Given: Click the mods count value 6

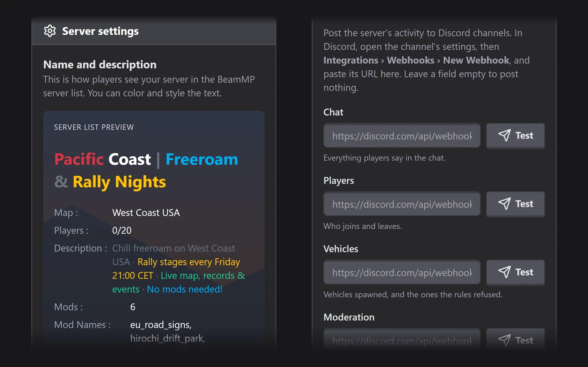Looking at the screenshot, I should [133, 307].
